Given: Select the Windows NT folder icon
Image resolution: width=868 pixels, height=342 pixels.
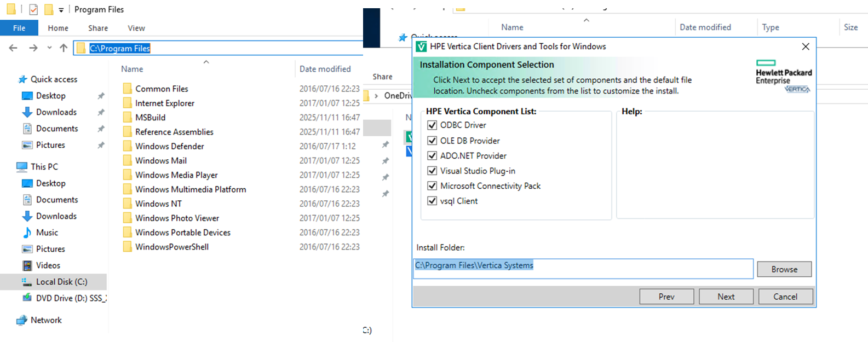Looking at the screenshot, I should (x=128, y=204).
